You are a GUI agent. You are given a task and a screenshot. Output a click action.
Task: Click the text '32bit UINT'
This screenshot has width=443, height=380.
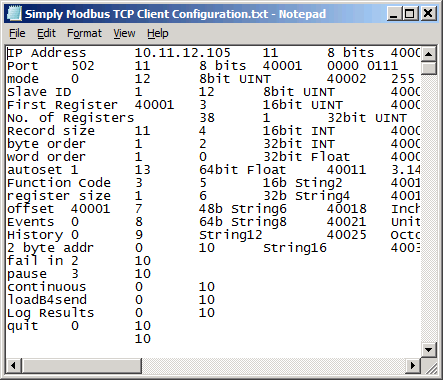[367, 118]
